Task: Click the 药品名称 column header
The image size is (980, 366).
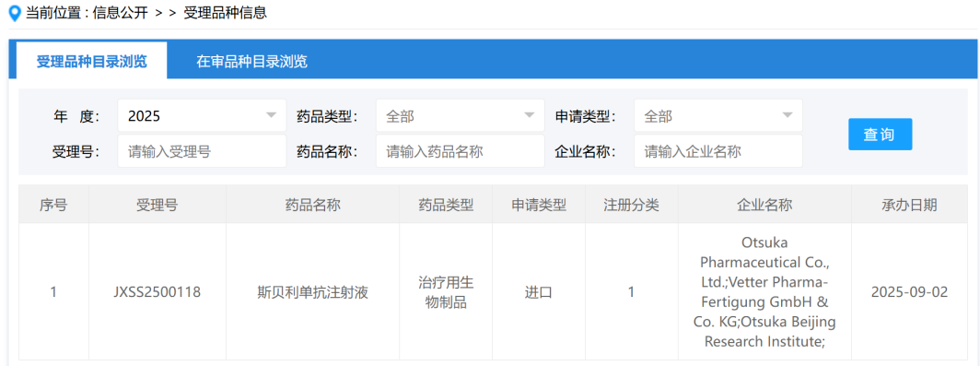Action: click(313, 205)
